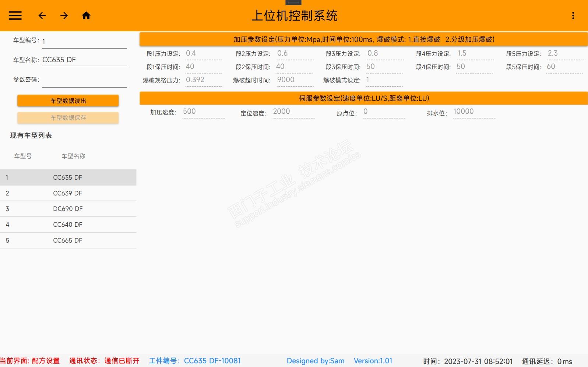Viewport: 588px width, 367px height.
Task: Change 段1保压时间 value
Action: (x=204, y=67)
